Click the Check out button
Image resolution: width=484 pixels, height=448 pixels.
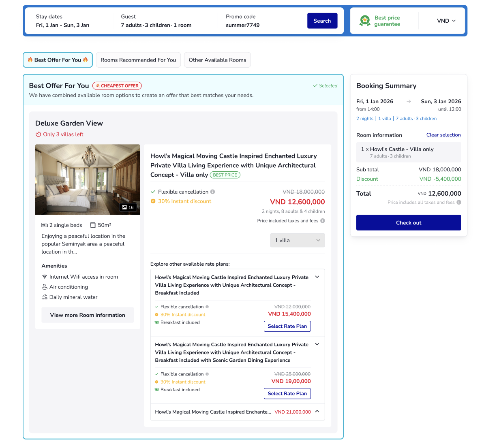pos(409,223)
